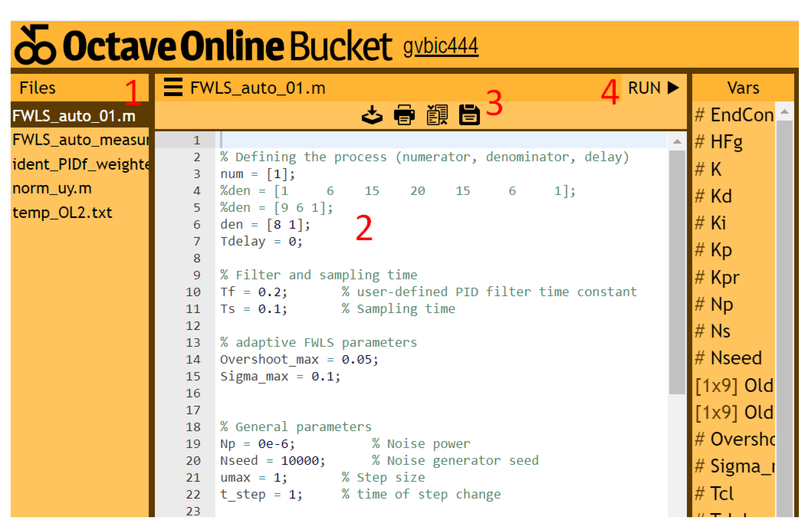Click the print icon in editor toolbar
Viewport: 812px width, 527px height.
(x=404, y=115)
